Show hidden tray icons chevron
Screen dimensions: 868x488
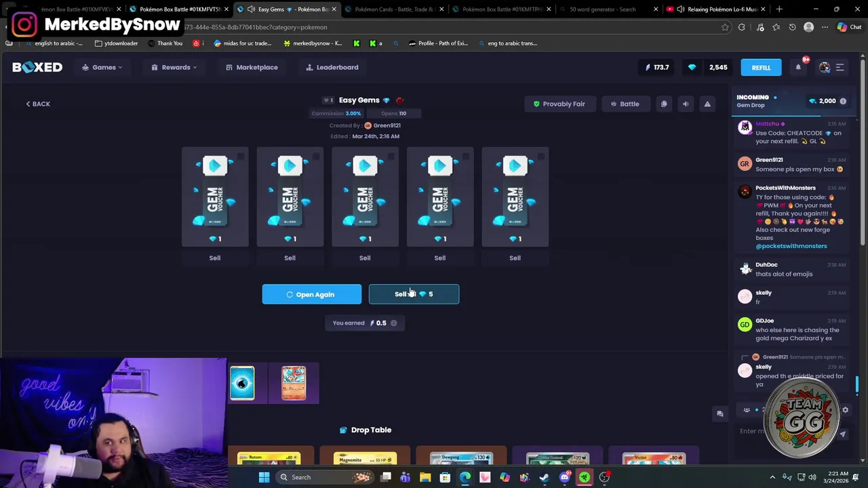pos(772,477)
